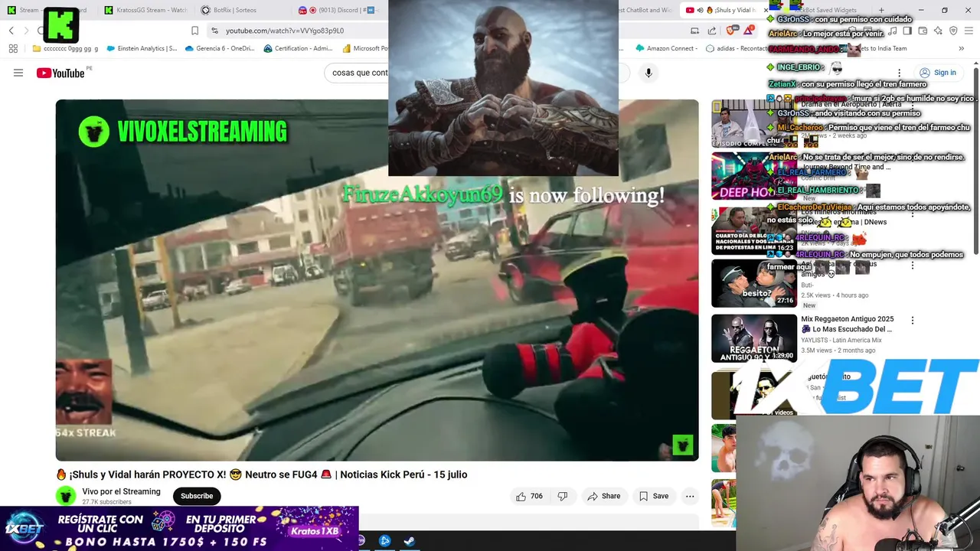980x551 pixels.
Task: Open the bookmarks apps grid icon
Action: tap(13, 48)
